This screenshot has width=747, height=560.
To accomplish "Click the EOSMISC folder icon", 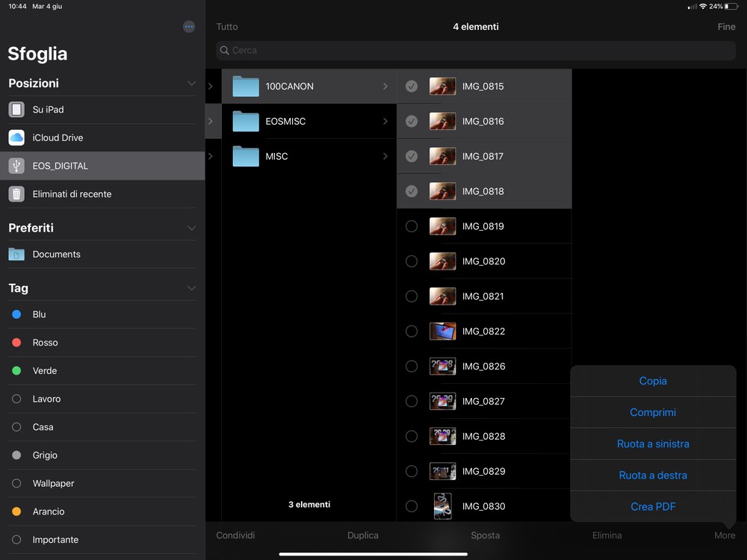I will pos(246,122).
